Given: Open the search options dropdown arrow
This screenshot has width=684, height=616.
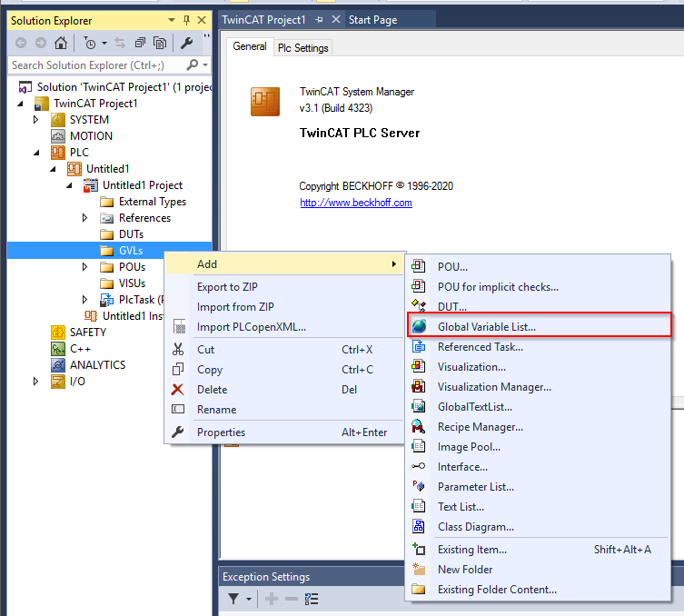Looking at the screenshot, I should (x=205, y=65).
